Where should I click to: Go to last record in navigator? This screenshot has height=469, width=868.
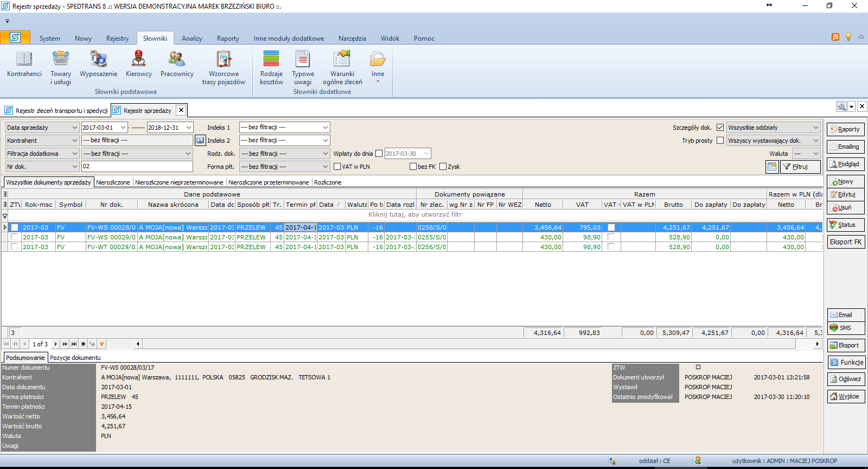(74, 344)
